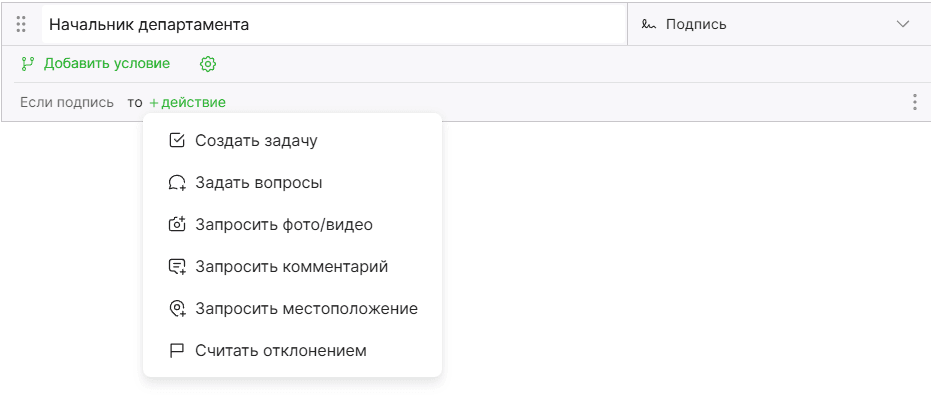The width and height of the screenshot is (931, 397).
Task: Click the flag icon for Считать отклонением
Action: click(177, 351)
